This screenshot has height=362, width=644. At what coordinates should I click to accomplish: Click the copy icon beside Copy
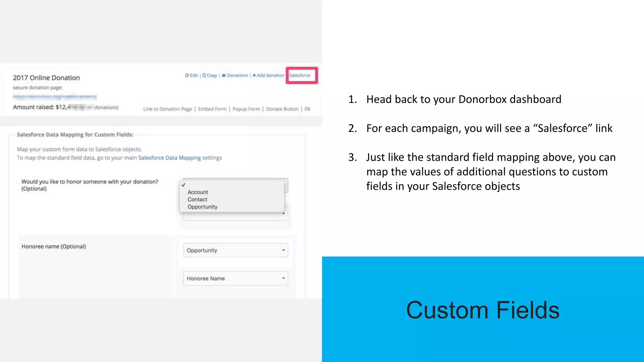click(x=204, y=75)
